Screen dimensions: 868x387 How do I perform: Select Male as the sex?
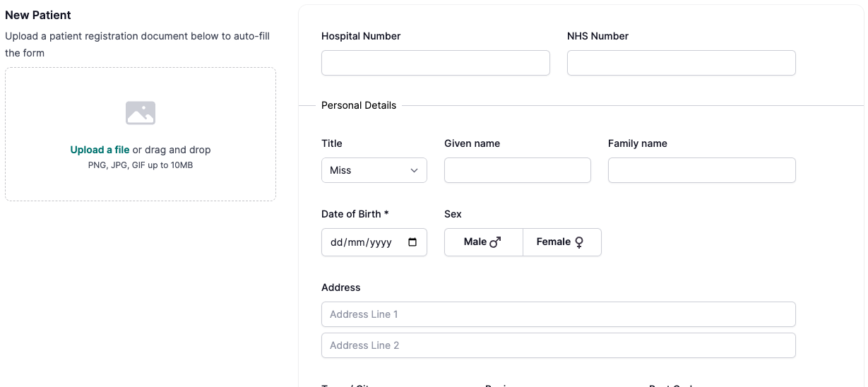point(484,242)
